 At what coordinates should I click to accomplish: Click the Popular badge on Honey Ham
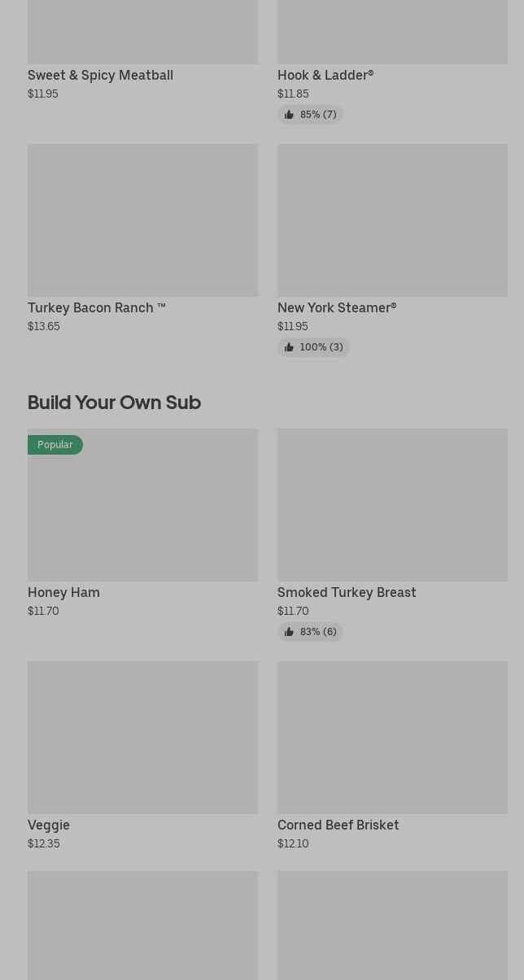(x=55, y=445)
